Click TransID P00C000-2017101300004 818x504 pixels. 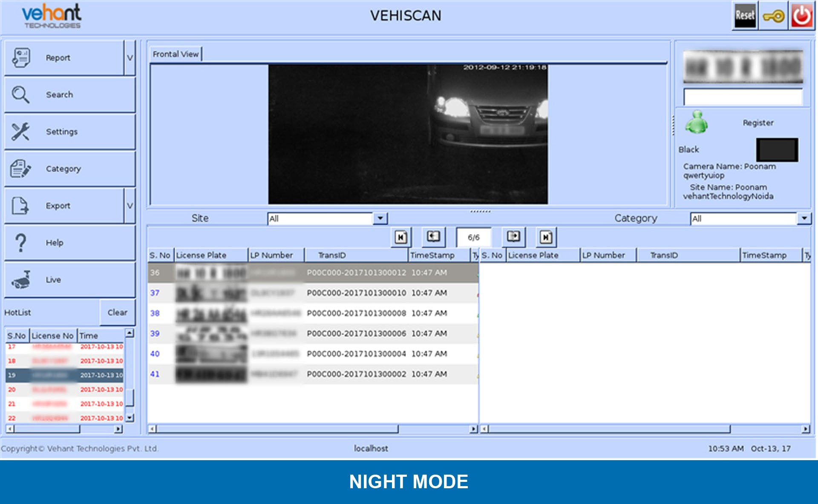point(356,354)
